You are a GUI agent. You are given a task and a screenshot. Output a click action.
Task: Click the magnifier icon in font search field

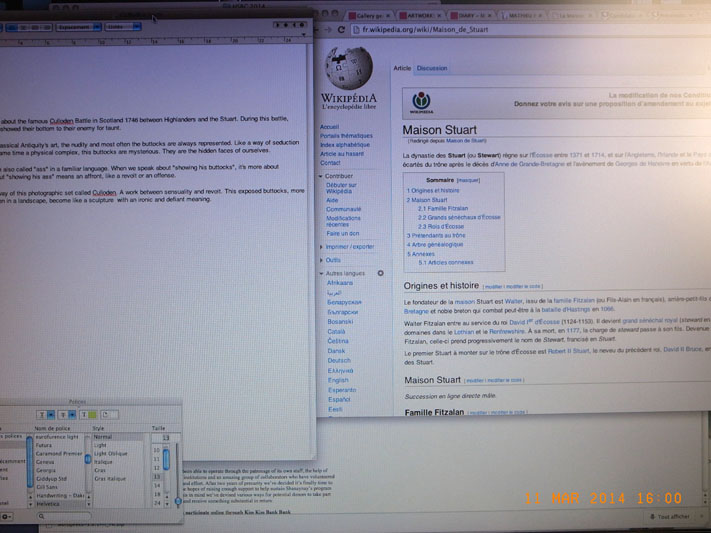click(x=41, y=516)
